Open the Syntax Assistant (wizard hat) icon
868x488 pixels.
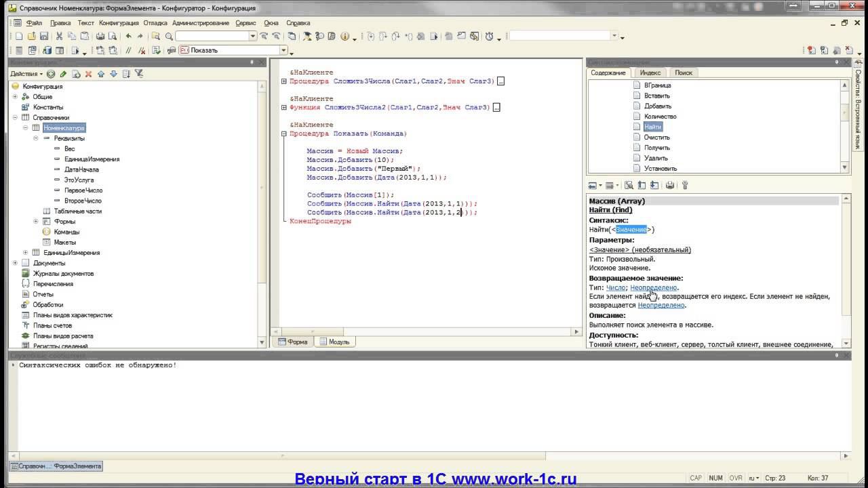click(307, 37)
